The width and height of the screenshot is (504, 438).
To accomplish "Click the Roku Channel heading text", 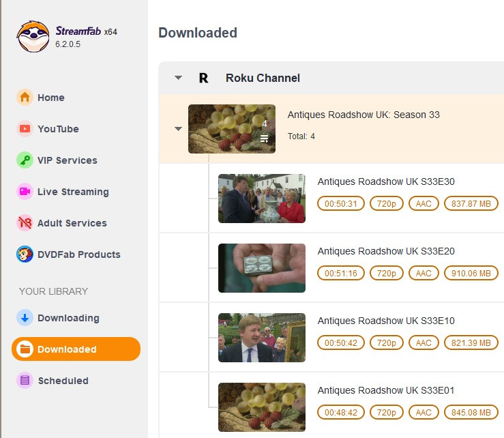I will [263, 78].
